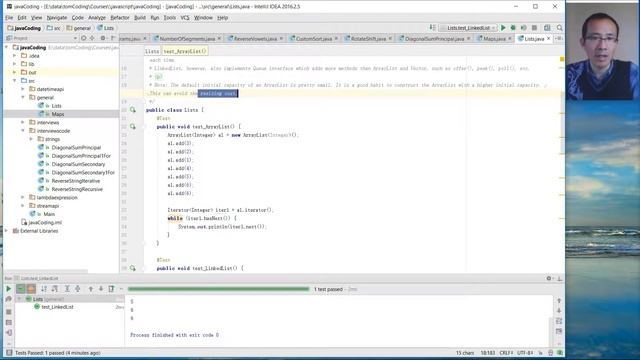This screenshot has height=360, width=640.
Task: Switch to CustomSort.java tab
Action: (x=313, y=38)
